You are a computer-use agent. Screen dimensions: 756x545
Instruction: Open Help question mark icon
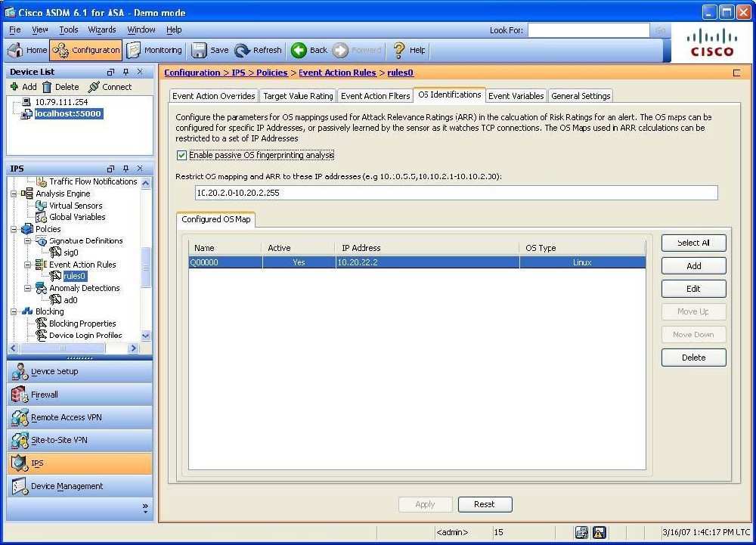point(398,50)
